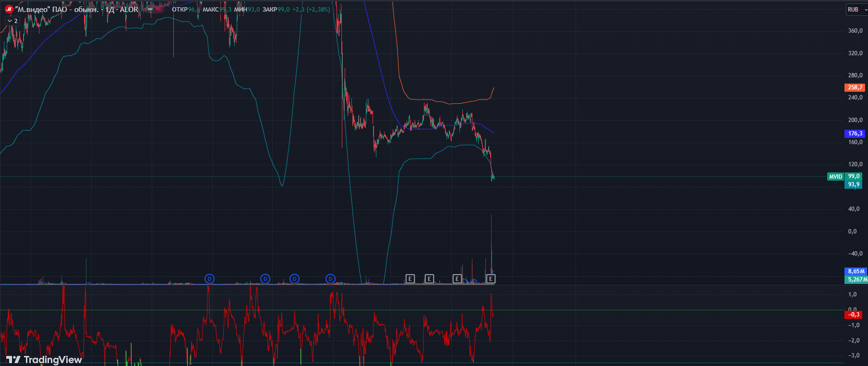Click the red M.video logo icon
The width and height of the screenshot is (868, 366).
[9, 9]
